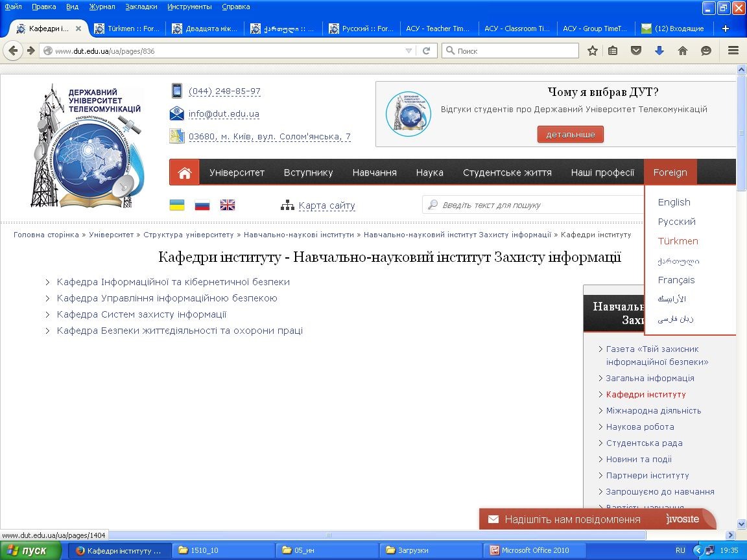Screen dimensions: 747x560
Task: Click the red 'детальніше' button
Action: tap(570, 134)
